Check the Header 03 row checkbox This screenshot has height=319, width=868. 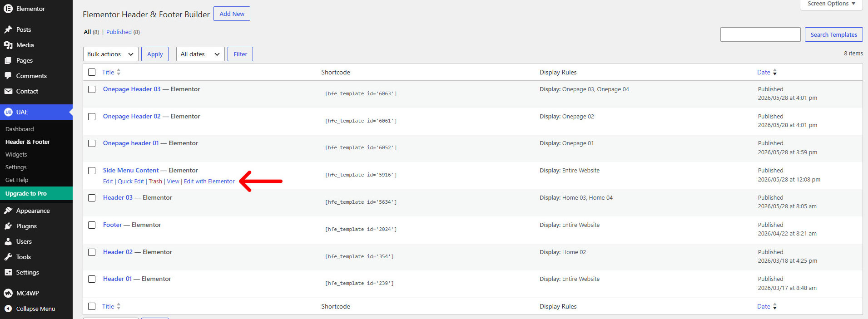(92, 198)
